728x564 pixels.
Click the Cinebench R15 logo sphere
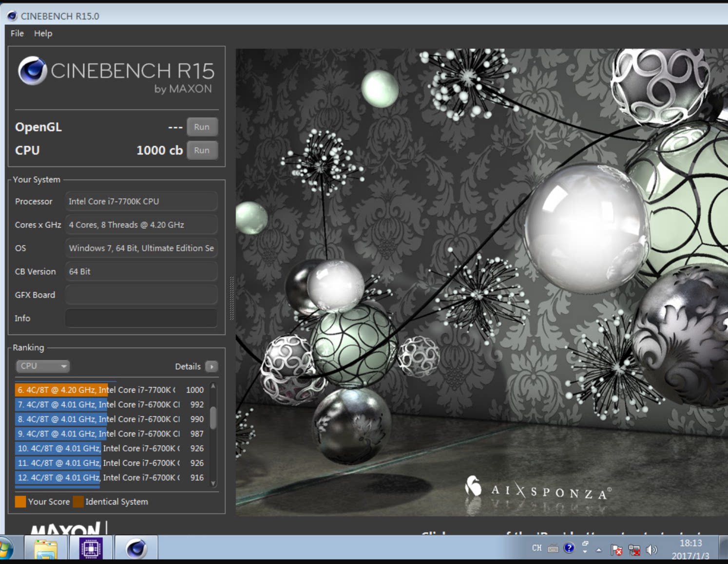pos(32,71)
